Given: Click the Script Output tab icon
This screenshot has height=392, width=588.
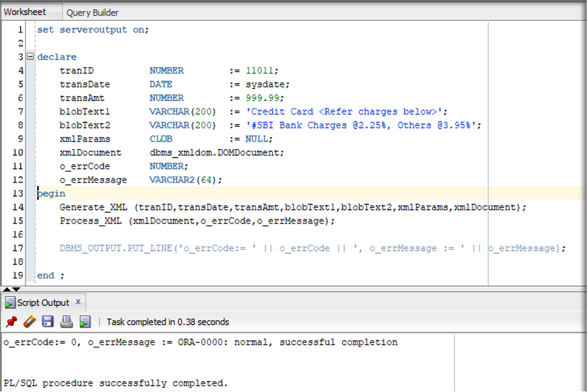Looking at the screenshot, I should pos(10,302).
